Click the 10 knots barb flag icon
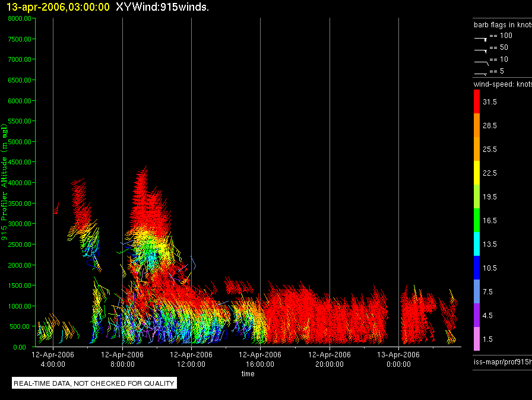This screenshot has height=400, width=532. 482,63
